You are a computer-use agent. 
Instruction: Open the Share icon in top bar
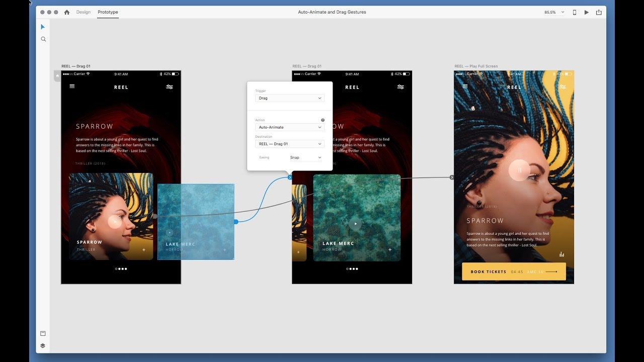coord(599,12)
